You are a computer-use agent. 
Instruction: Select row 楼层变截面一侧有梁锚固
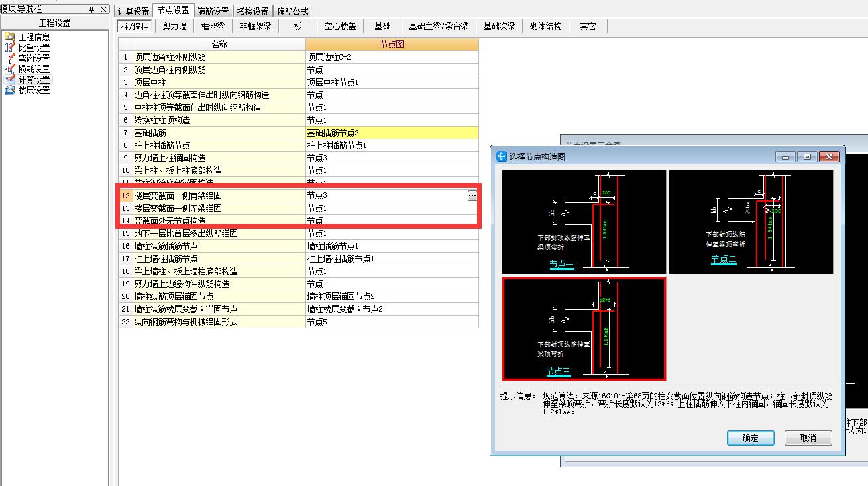click(x=219, y=196)
